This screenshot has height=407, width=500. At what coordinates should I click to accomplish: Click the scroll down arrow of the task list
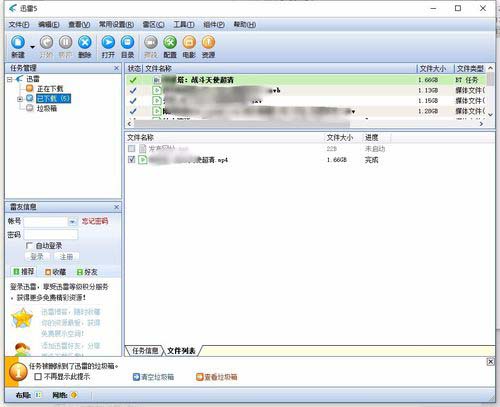490,115
